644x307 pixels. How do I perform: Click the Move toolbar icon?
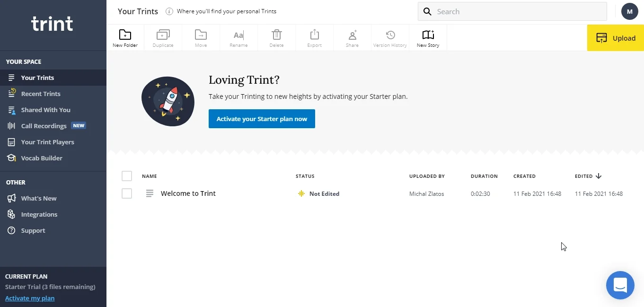point(201,35)
